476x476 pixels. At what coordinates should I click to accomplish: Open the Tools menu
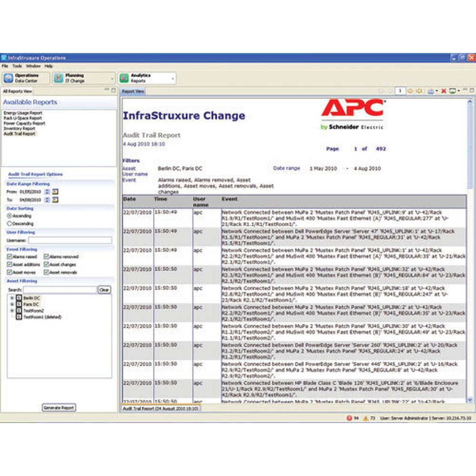point(17,66)
